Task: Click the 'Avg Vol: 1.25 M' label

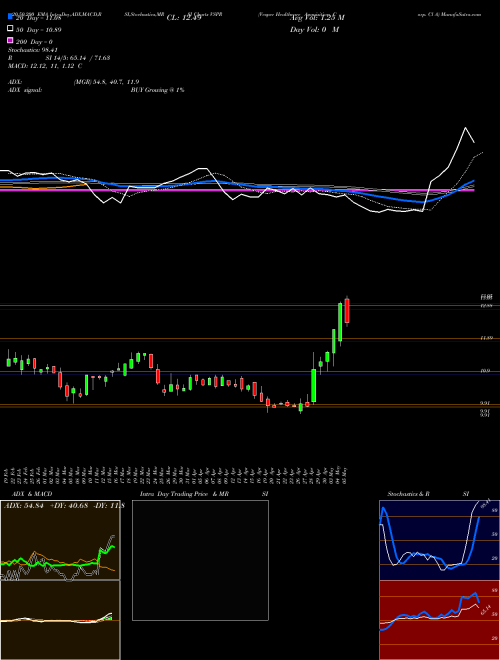Action: (317, 18)
